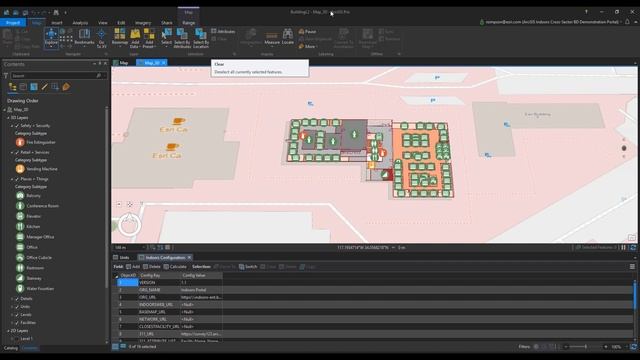Screen dimensions: 640x360
Task: Collapse the Safety + Security layer
Action: coord(12,126)
